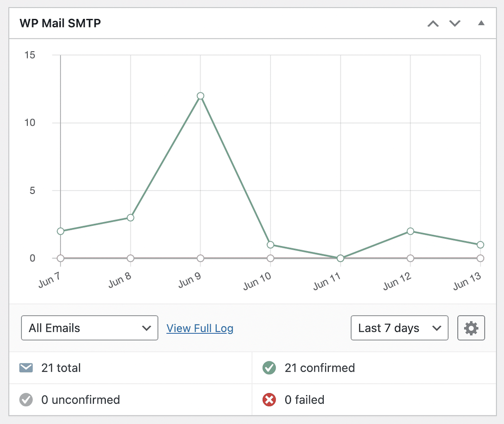Viewport: 504px width, 424px height.
Task: Move WP Mail SMTP widget down
Action: [x=455, y=23]
